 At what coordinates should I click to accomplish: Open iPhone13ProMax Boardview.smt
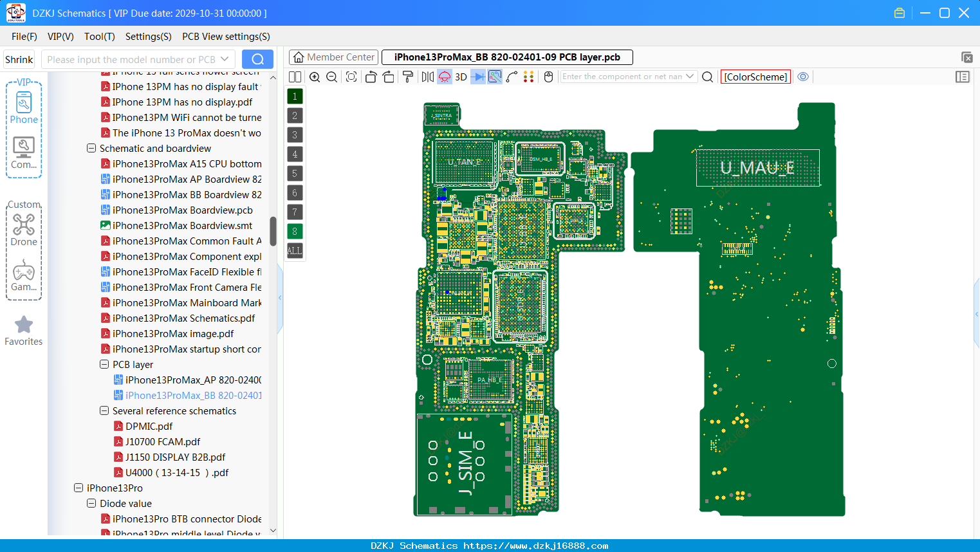[x=182, y=225]
